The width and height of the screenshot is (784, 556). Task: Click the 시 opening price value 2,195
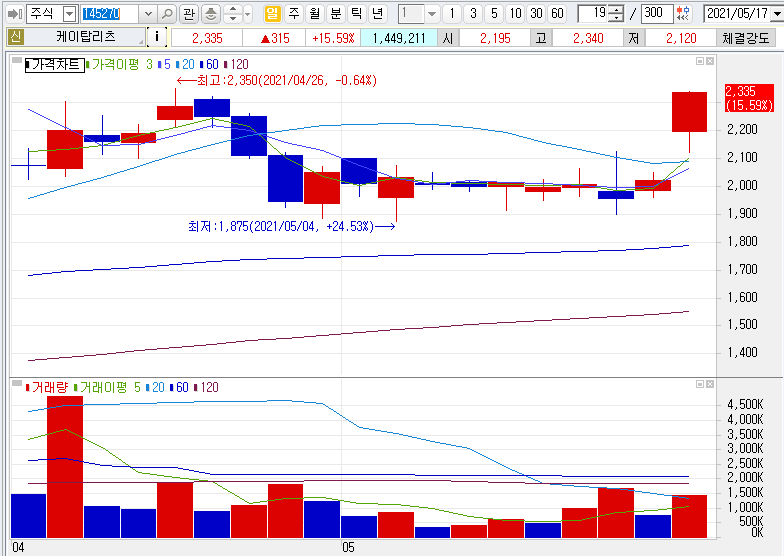pos(495,38)
